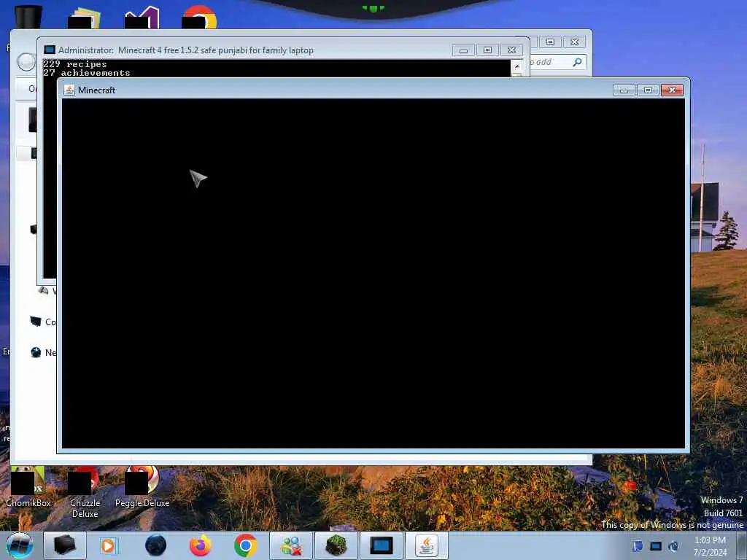Click the search magnifier in Explorer window

pos(577,62)
